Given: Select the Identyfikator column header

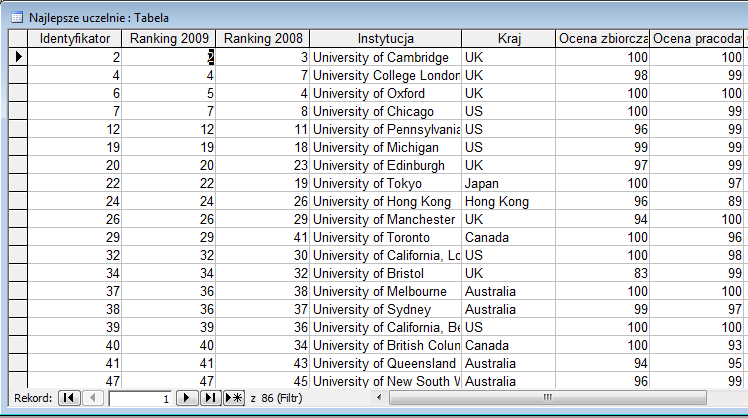Looking at the screenshot, I should click(75, 39).
